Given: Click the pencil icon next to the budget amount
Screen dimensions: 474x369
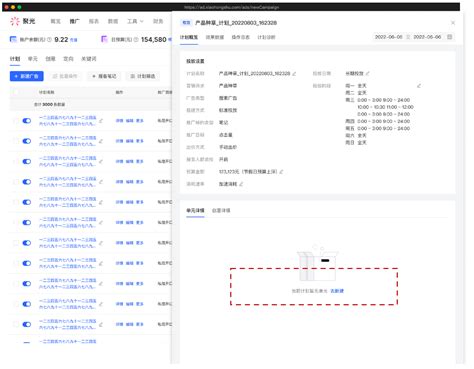Looking at the screenshot, I should [x=281, y=172].
